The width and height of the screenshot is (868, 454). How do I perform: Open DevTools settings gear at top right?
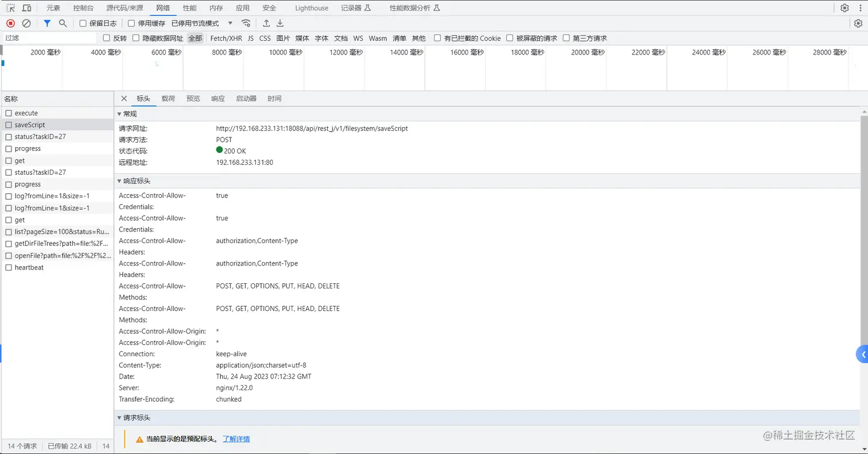(x=844, y=8)
